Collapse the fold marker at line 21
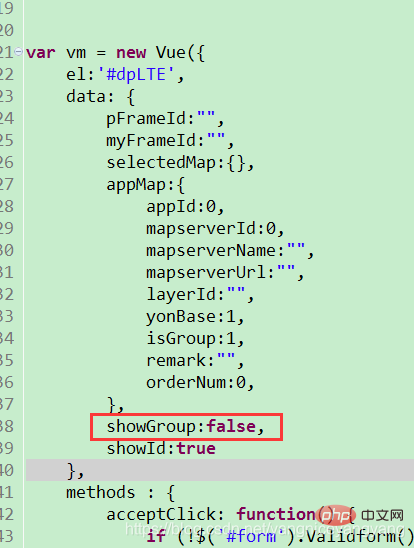The image size is (414, 548). [19, 52]
